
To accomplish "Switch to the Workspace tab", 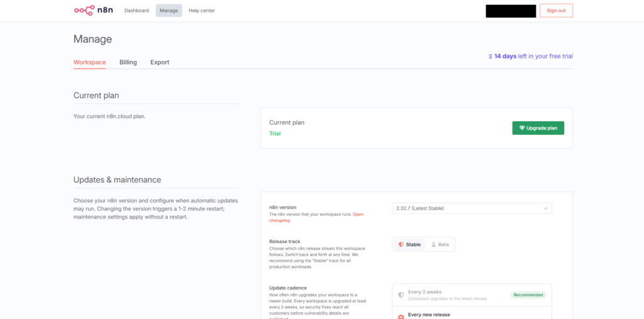I will click(x=89, y=62).
